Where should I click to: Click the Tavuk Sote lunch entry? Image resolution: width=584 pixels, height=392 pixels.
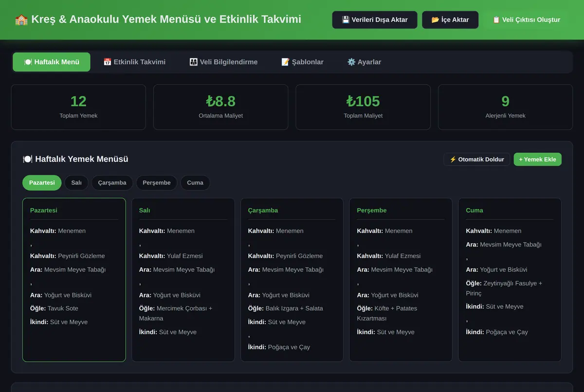coord(63,308)
